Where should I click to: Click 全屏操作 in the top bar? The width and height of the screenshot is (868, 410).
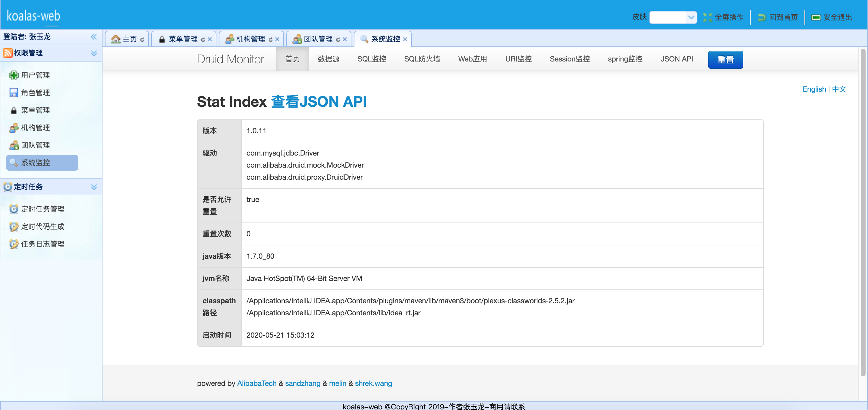[729, 17]
